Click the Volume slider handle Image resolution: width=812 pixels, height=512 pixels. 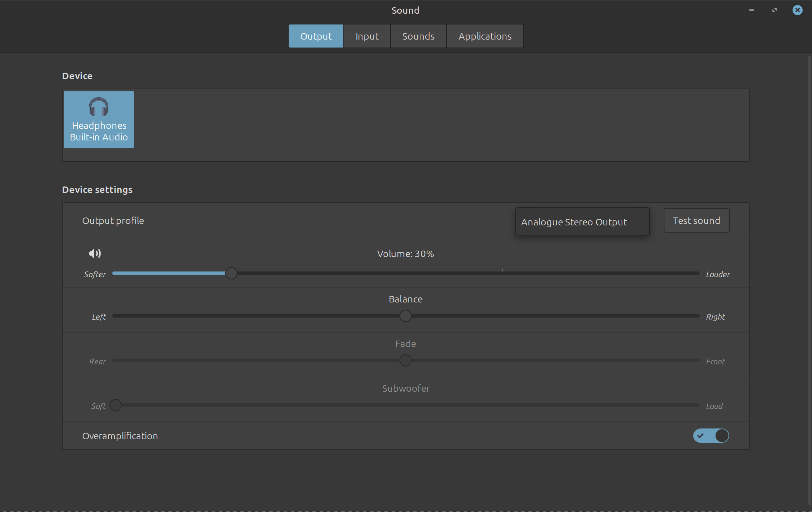[231, 273]
